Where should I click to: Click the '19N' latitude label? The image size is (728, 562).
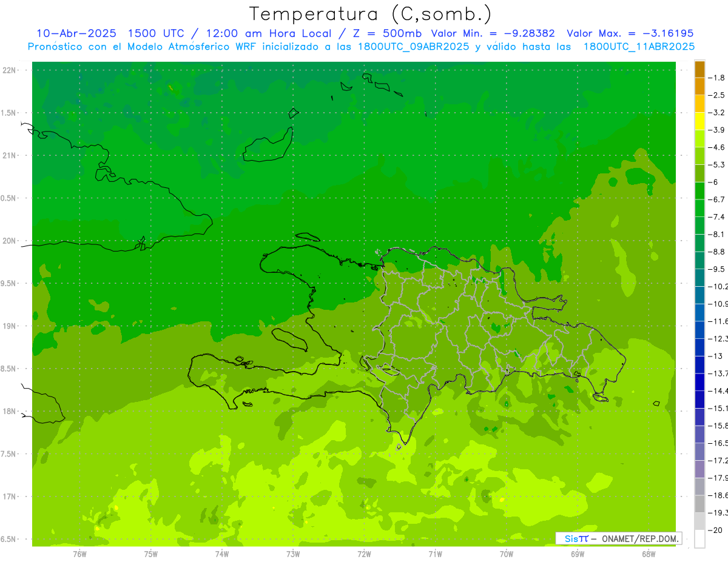[10, 326]
